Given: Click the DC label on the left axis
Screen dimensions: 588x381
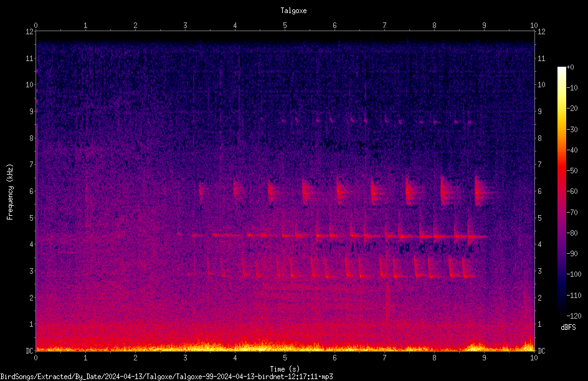Looking at the screenshot, I should [x=29, y=350].
